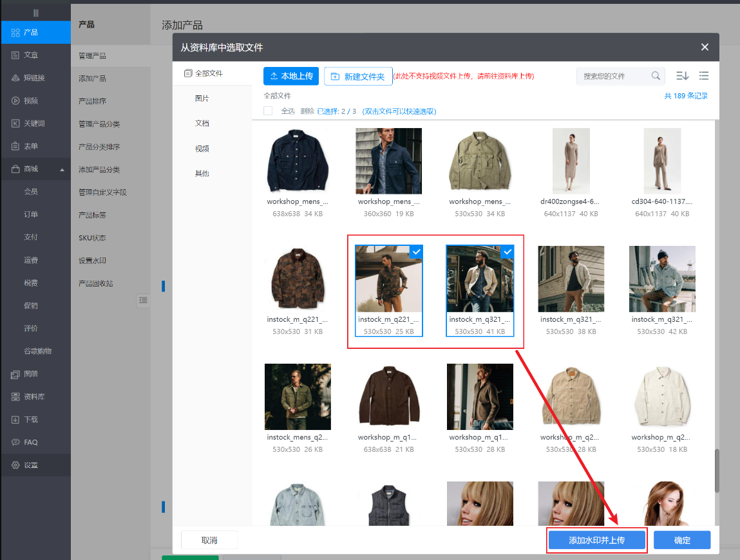The height and width of the screenshot is (560, 740).
Task: Click the 本地上传 button
Action: (x=291, y=76)
